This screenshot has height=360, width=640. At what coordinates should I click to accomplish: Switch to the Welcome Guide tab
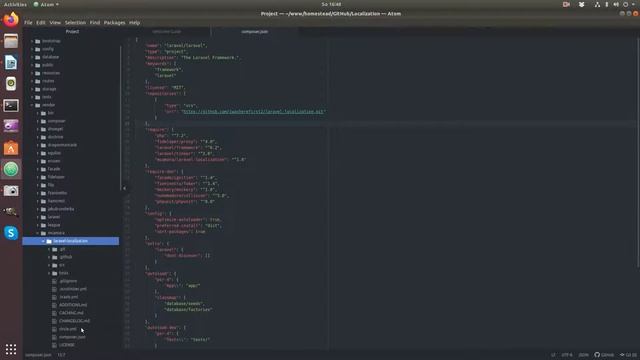(x=167, y=31)
